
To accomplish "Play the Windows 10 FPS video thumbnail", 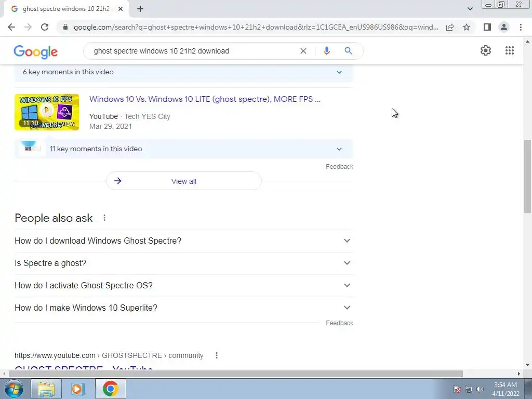I will (47, 112).
